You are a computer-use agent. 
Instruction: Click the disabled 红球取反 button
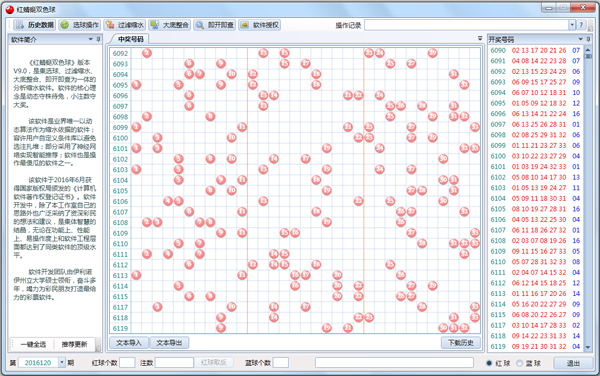pos(214,363)
